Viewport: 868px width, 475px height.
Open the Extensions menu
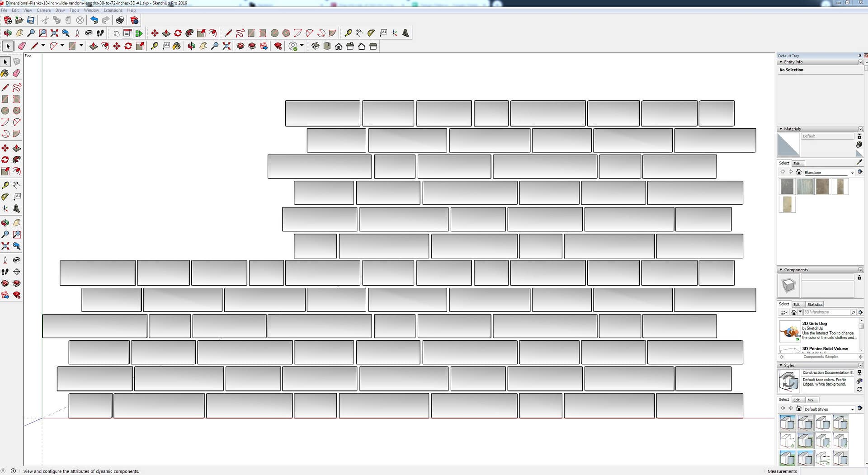tap(113, 10)
